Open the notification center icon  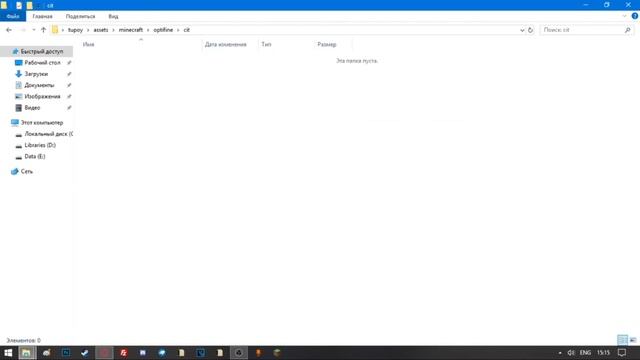click(x=622, y=353)
